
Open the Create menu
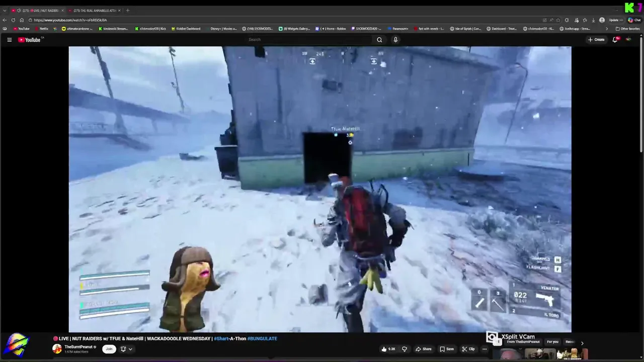tap(596, 40)
